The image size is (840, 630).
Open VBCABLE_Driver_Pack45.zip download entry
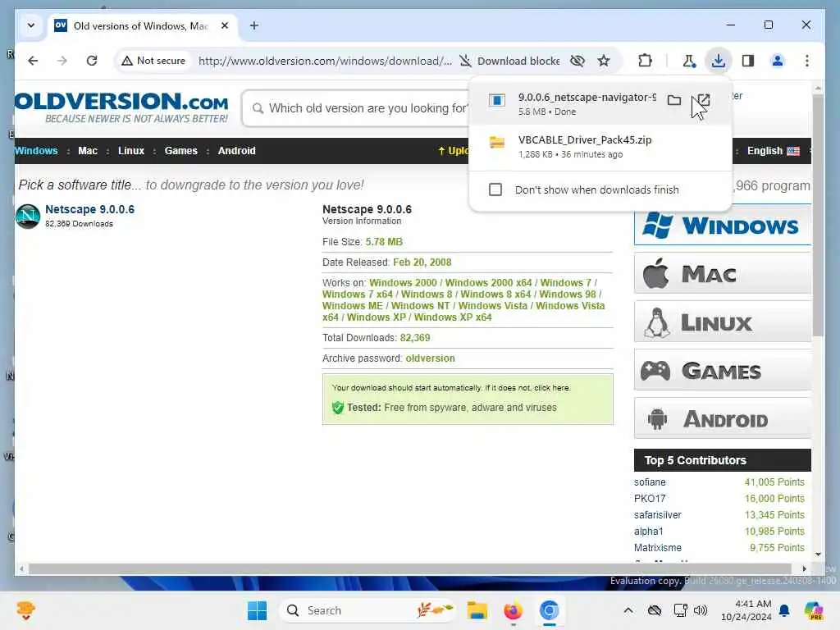[x=600, y=147]
